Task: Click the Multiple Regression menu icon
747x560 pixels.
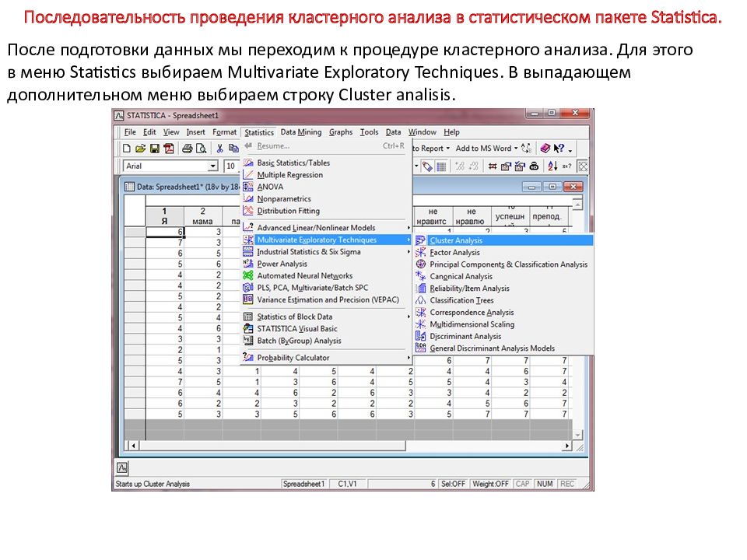Action: pyautogui.click(x=248, y=175)
